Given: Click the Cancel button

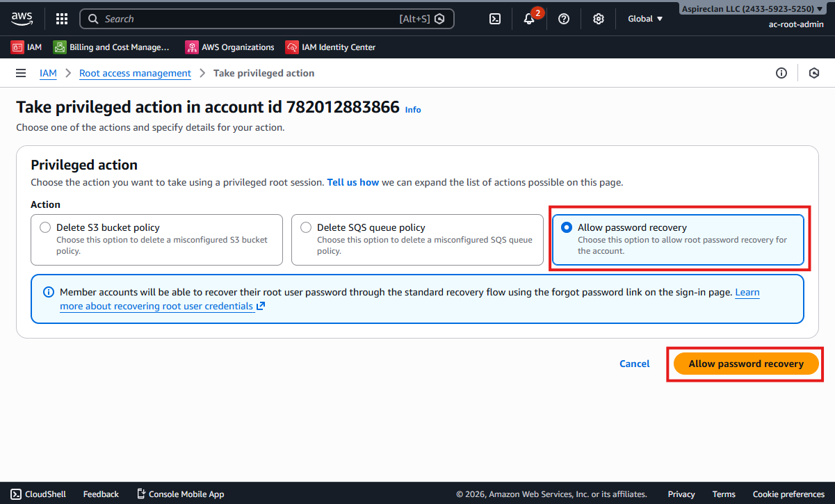Looking at the screenshot, I should coord(635,364).
